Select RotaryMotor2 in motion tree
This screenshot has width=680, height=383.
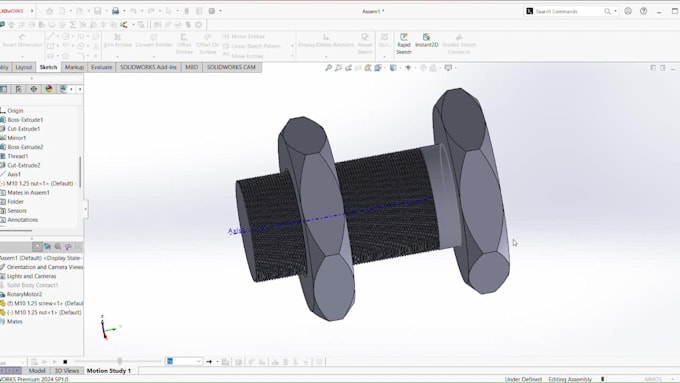tap(25, 294)
